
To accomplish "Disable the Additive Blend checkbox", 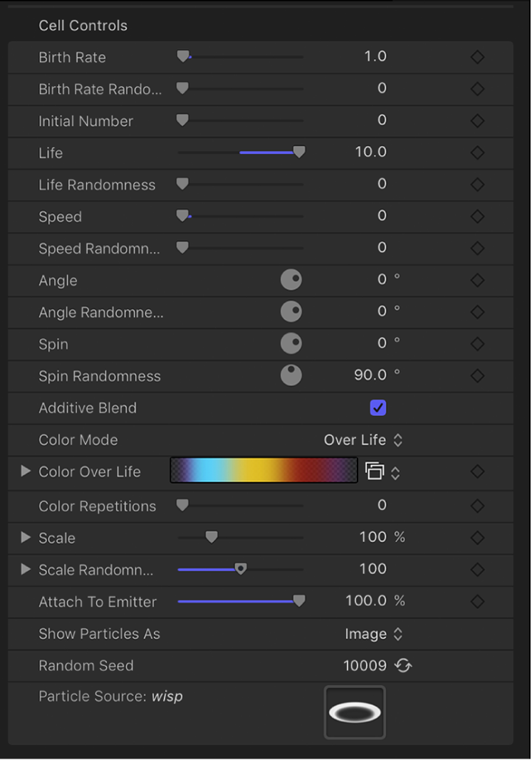I will tap(378, 407).
